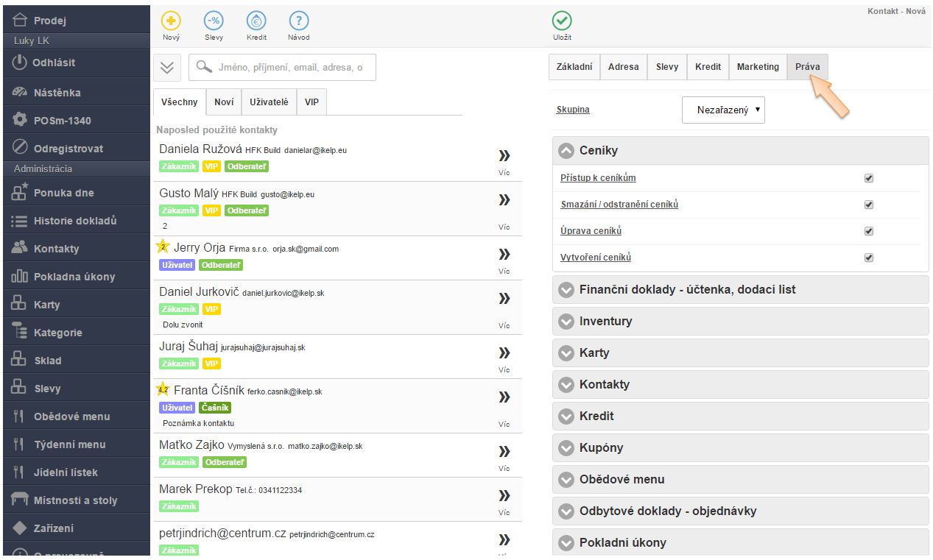
Task: Switch to the Marketing tab
Action: pyautogui.click(x=757, y=67)
